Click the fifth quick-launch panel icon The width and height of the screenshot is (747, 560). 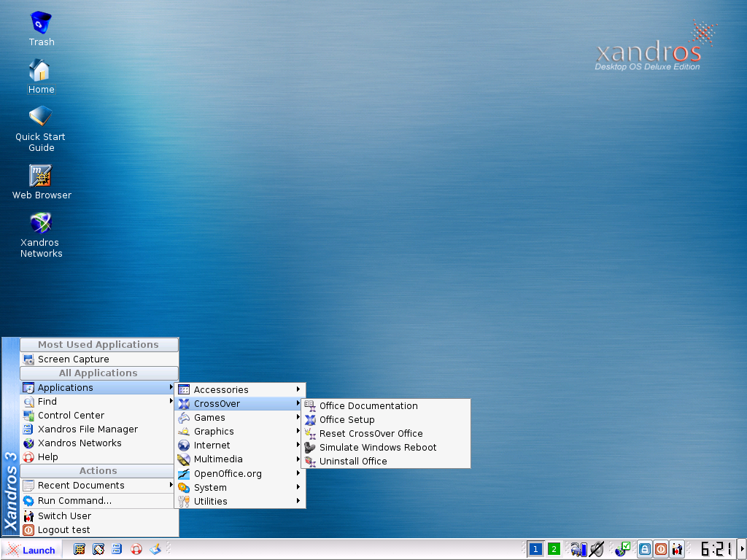155,550
